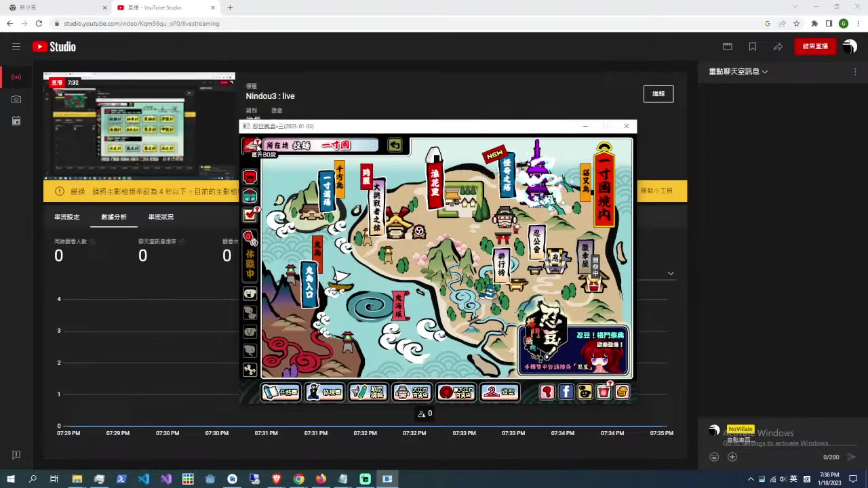
Task: Click the ninja training button in game
Action: 324,392
